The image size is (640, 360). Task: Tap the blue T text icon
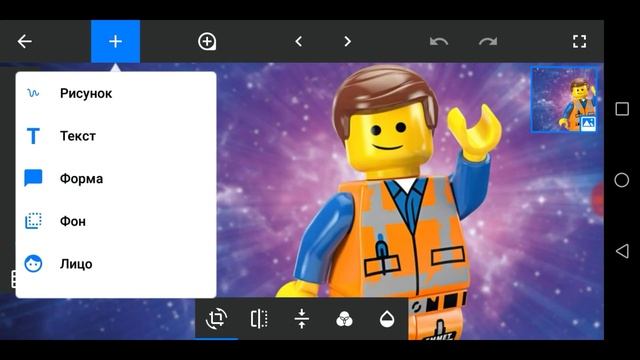coord(33,136)
